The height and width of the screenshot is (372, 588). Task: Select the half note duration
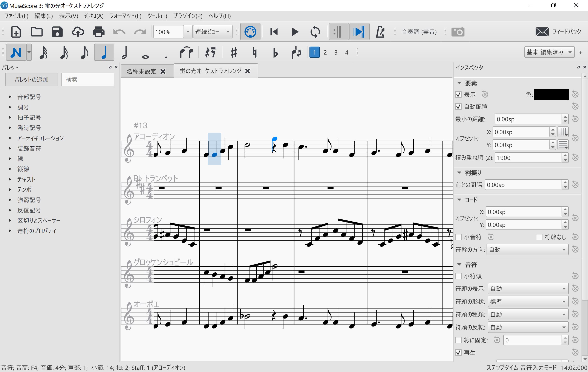click(124, 52)
